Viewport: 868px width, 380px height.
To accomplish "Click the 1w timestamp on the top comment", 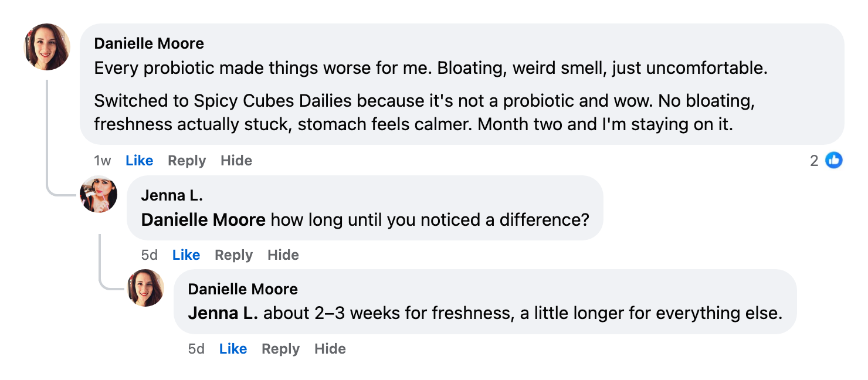I will tap(102, 160).
